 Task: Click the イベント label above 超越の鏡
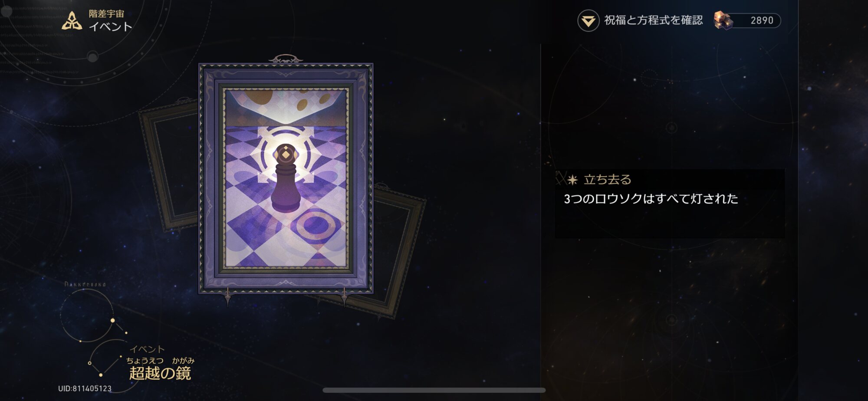(147, 349)
